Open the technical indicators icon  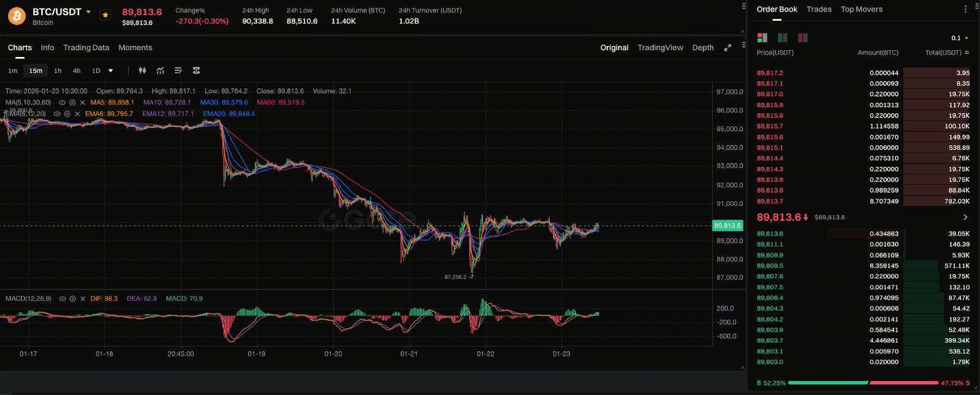[160, 70]
